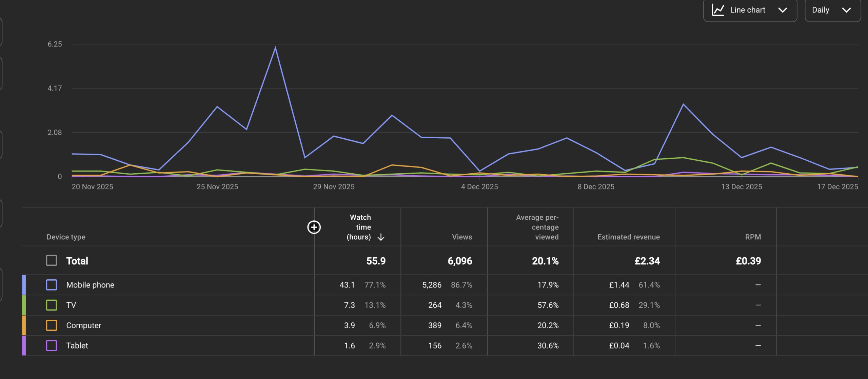868x379 pixels.
Task: Select the Computer row checkbox
Action: tap(52, 325)
